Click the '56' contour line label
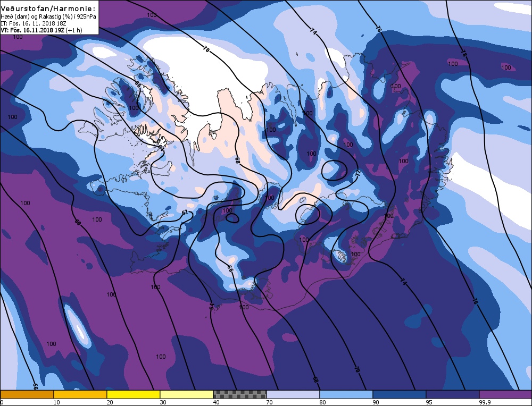 click(35, 386)
